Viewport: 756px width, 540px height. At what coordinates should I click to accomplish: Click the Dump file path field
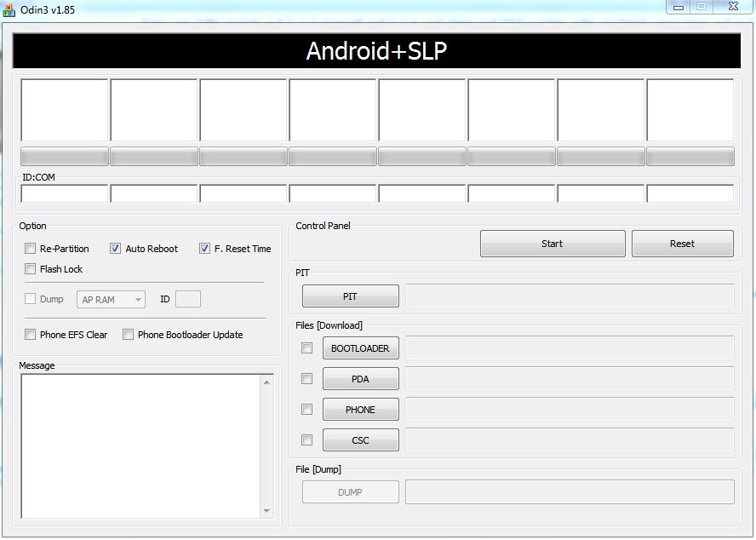570,491
